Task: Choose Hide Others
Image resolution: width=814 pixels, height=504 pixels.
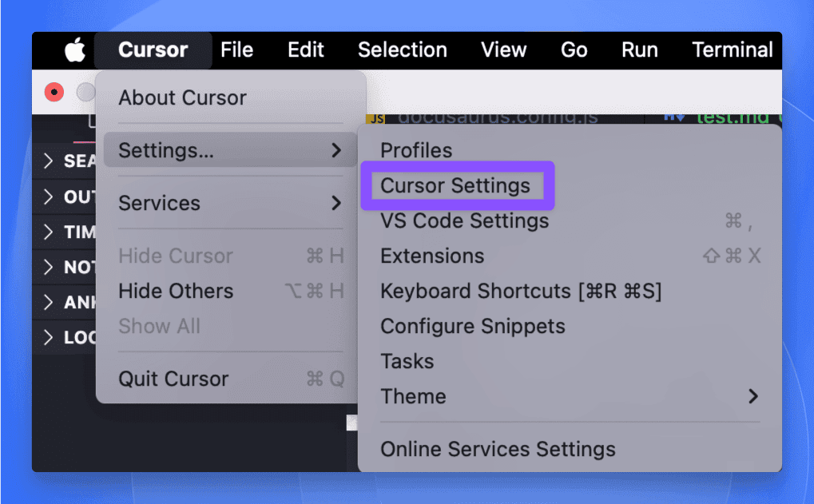Action: tap(175, 291)
